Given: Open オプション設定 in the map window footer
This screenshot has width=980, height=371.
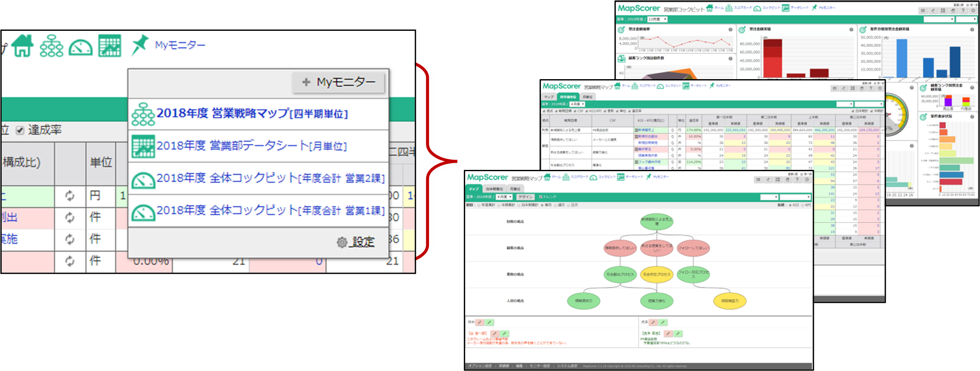Looking at the screenshot, I should click(480, 366).
